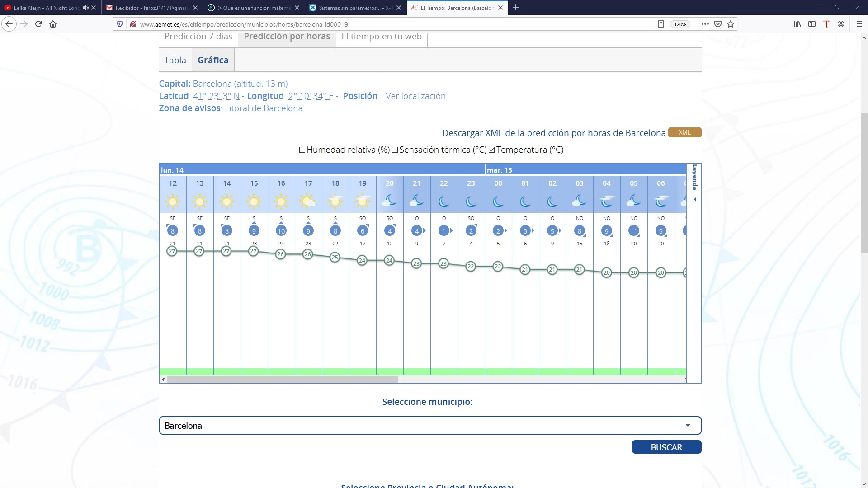Open Firefox hamburger menu
Screen dimensions: 868x488
pyautogui.click(x=859, y=24)
